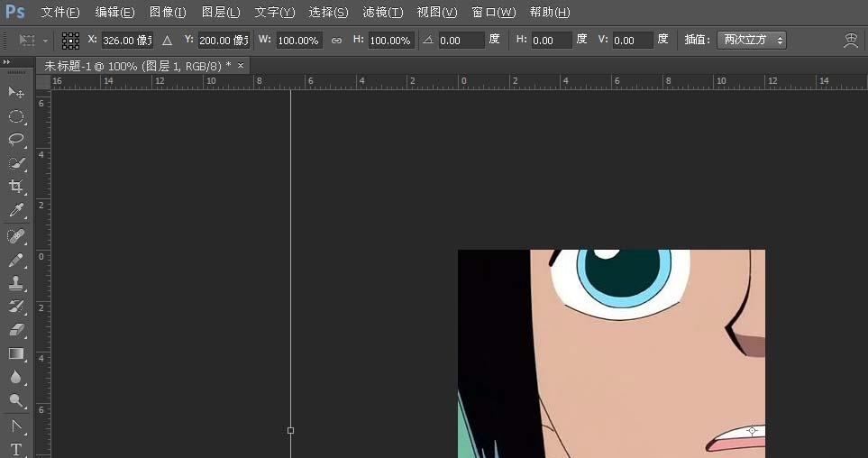The image size is (868, 458).
Task: Click the V vertical skew field
Action: pos(633,41)
